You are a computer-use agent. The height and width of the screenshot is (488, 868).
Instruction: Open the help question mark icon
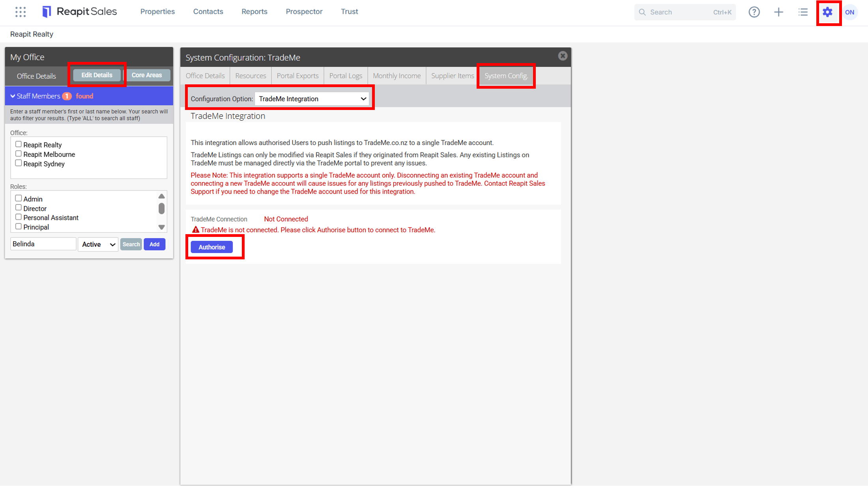754,12
